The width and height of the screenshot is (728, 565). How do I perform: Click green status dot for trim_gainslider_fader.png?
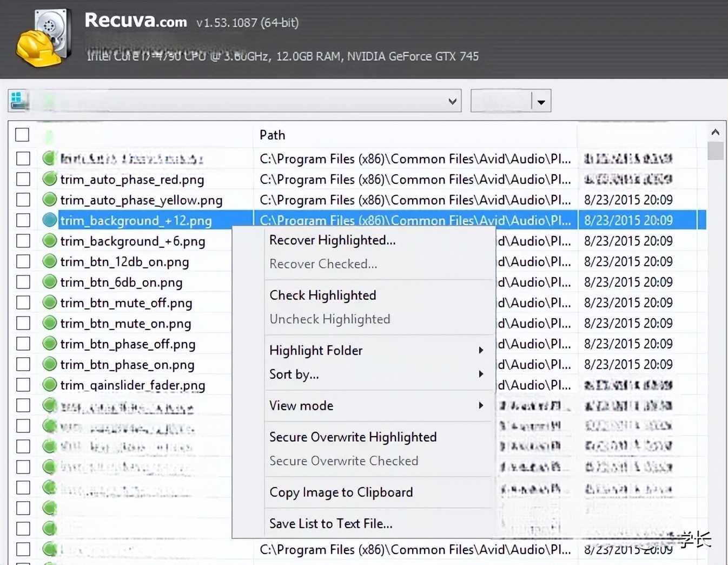(x=50, y=384)
